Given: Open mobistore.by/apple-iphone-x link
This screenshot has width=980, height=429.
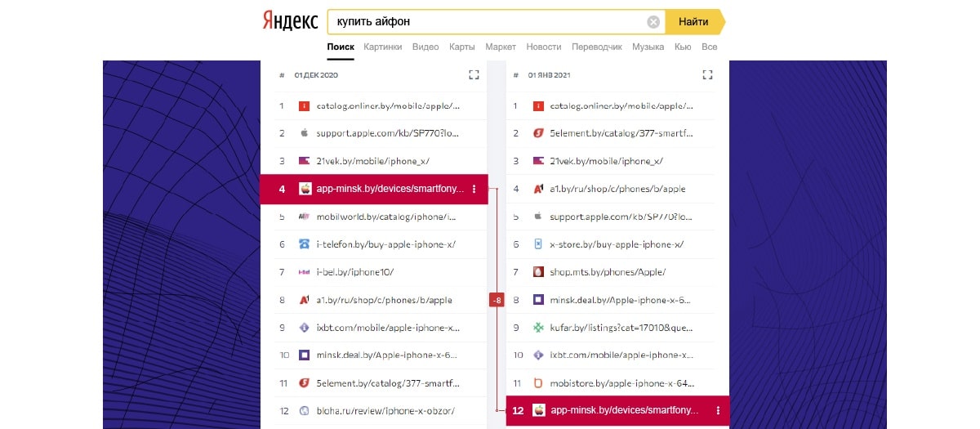Looking at the screenshot, I should click(x=621, y=383).
